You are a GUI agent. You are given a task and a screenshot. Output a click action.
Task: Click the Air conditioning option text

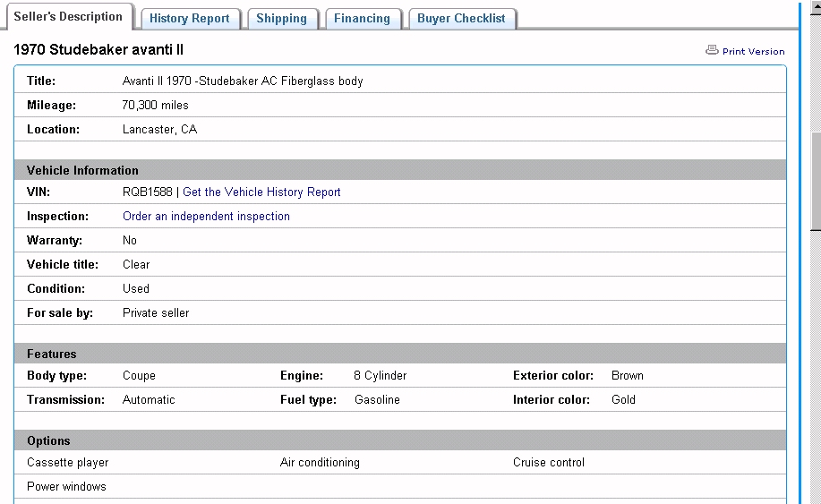(x=320, y=463)
